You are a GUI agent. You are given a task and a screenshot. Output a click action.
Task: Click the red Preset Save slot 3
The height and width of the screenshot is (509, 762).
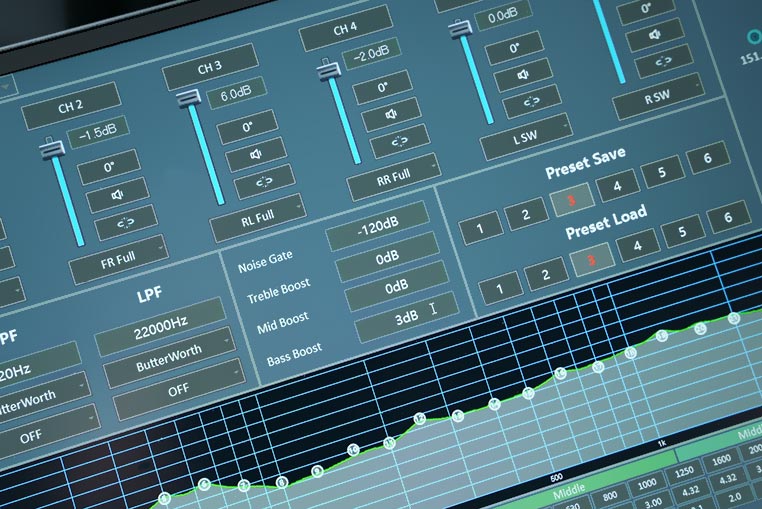click(x=572, y=200)
